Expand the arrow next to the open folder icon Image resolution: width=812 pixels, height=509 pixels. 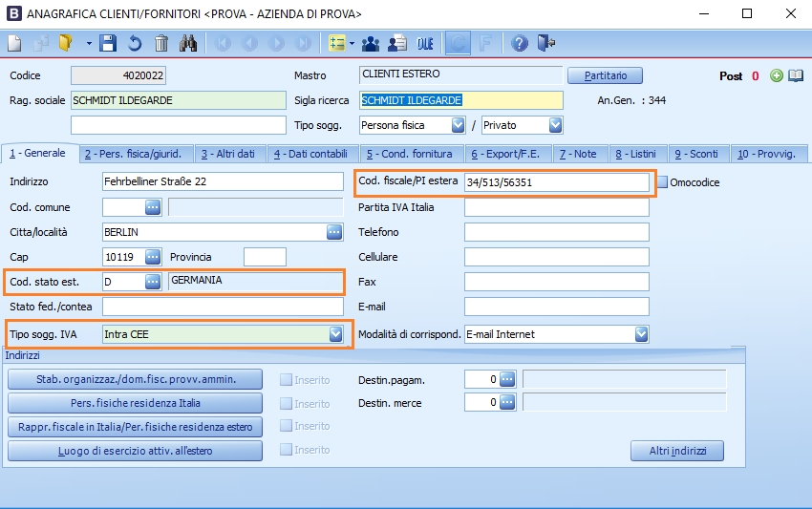point(89,44)
